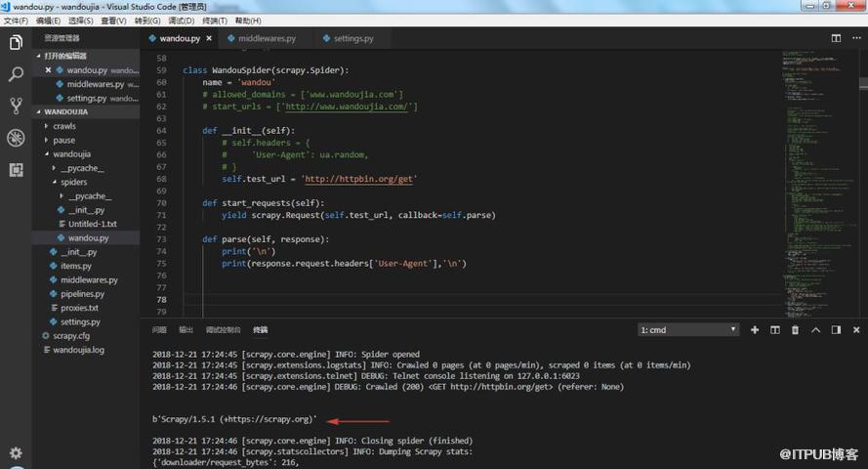The height and width of the screenshot is (469, 868).
Task: Open the 1: cmd terminal dropdown
Action: tap(688, 330)
